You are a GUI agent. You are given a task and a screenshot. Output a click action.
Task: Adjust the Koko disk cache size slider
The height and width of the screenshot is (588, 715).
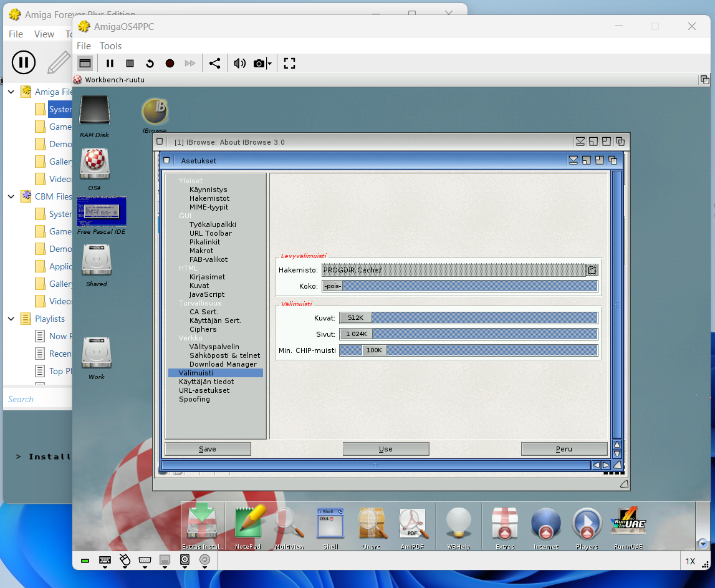459,286
